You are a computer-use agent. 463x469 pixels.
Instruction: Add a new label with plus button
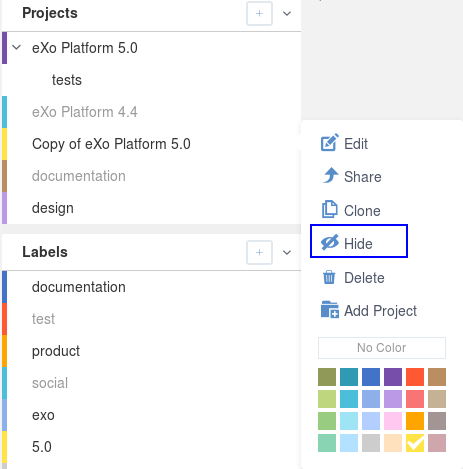(x=259, y=252)
